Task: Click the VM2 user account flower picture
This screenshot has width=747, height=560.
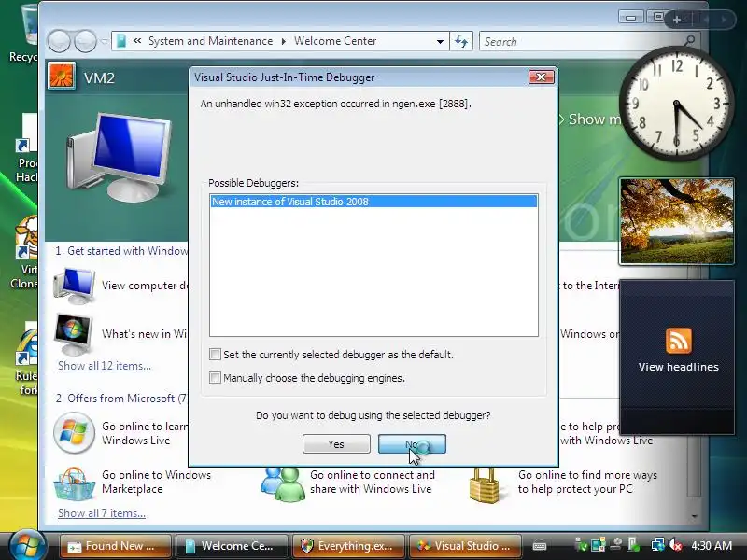Action: coord(62,77)
